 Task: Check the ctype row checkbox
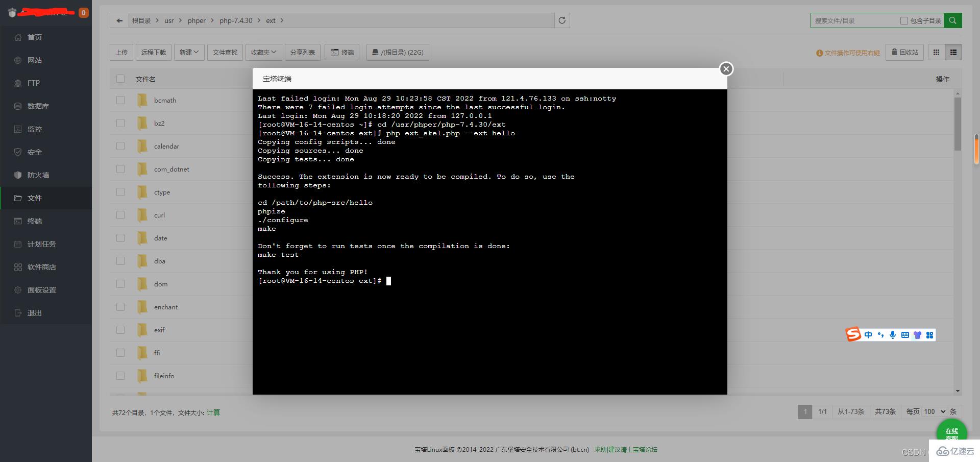[x=120, y=192]
